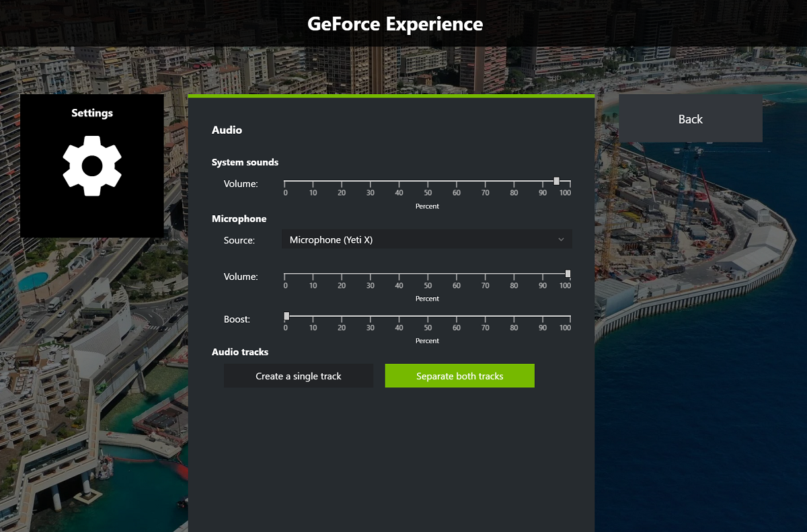Click the Microphone Boost slider handle

tap(286, 316)
